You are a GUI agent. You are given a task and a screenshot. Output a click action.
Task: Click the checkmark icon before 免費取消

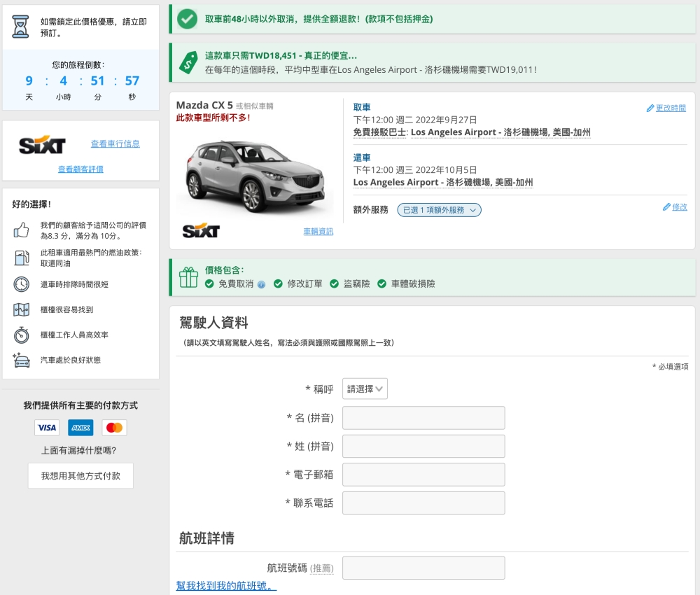[209, 284]
